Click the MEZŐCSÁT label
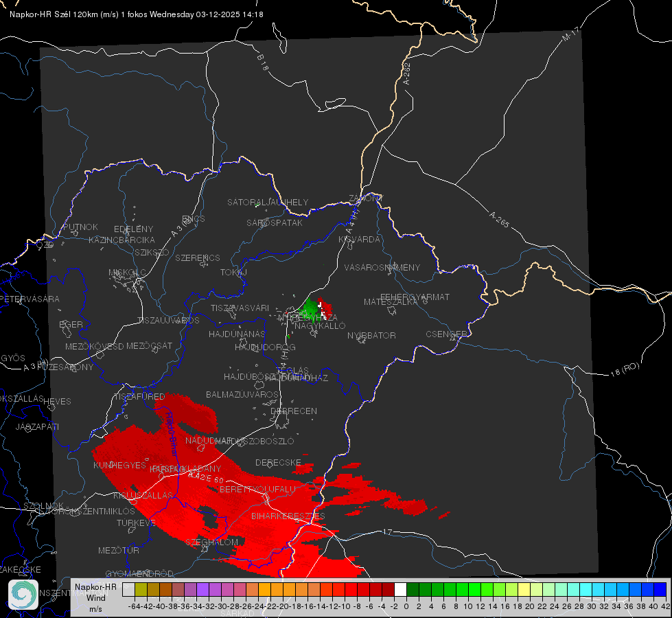The width and height of the screenshot is (672, 618). (149, 345)
